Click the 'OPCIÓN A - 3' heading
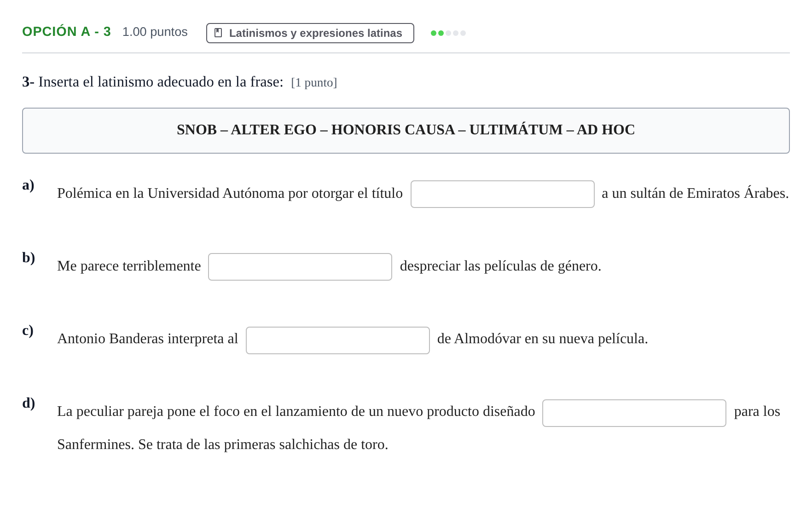Image resolution: width=812 pixels, height=507 pixels. [67, 32]
